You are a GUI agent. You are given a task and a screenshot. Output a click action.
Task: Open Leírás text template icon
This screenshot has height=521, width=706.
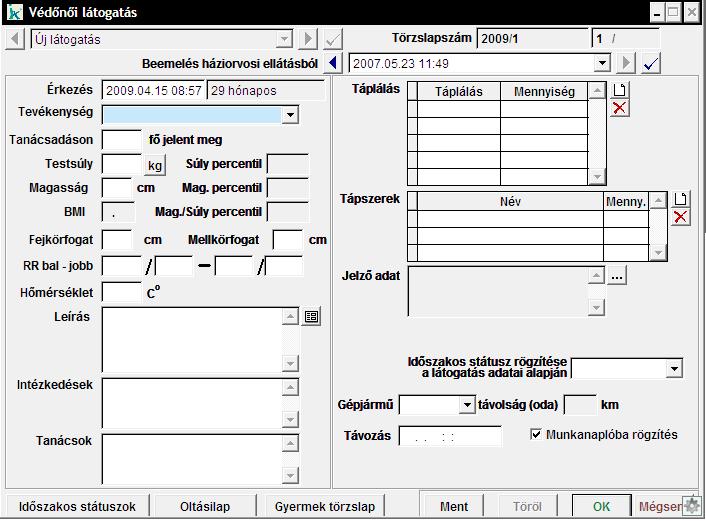click(311, 316)
